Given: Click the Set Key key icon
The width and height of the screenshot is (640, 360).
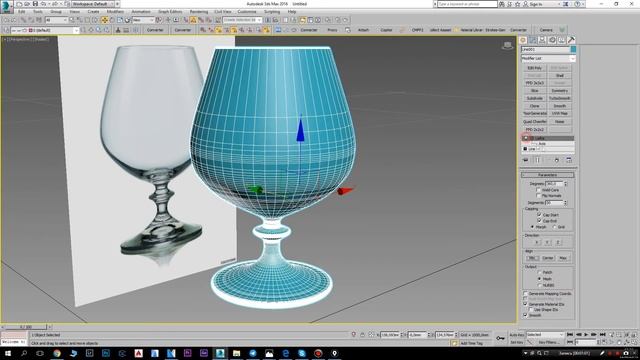Looking at the screenshot, I should (x=500, y=338).
